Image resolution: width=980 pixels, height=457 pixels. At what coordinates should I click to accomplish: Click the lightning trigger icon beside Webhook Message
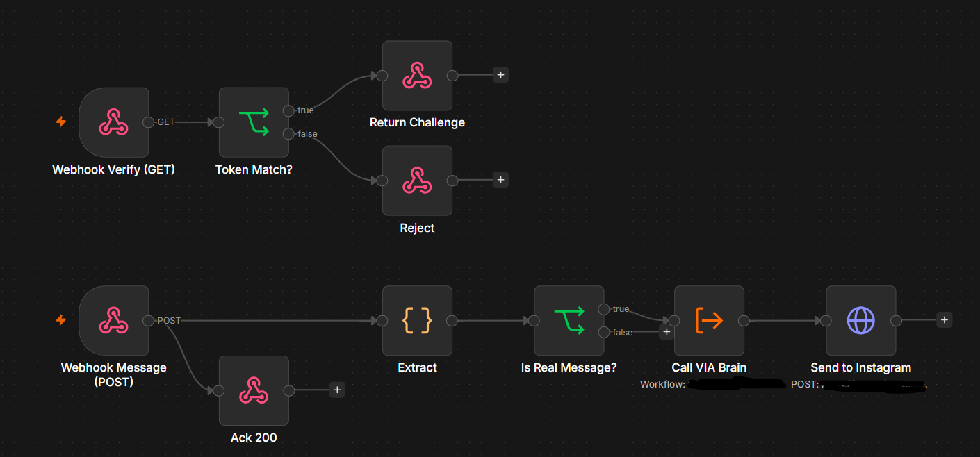[x=61, y=320]
